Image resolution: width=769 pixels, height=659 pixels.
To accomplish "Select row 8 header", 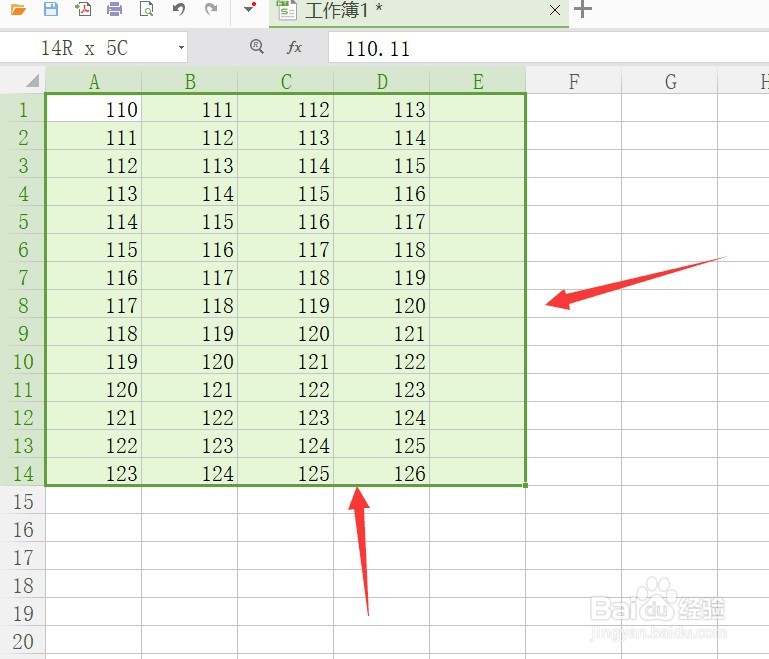I will pos(23,304).
